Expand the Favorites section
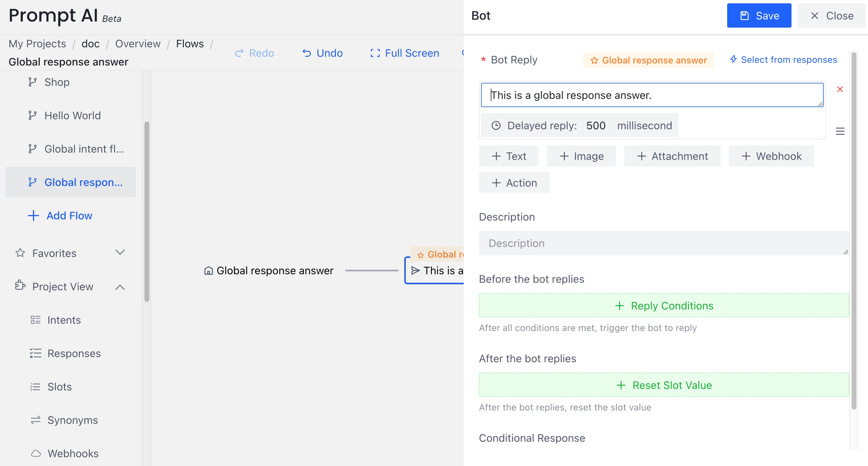This screenshot has width=868, height=466. coord(120,252)
